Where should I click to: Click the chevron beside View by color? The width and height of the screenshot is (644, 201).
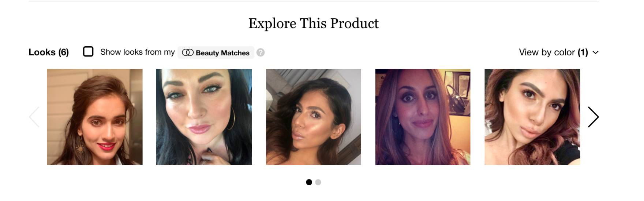coord(596,52)
